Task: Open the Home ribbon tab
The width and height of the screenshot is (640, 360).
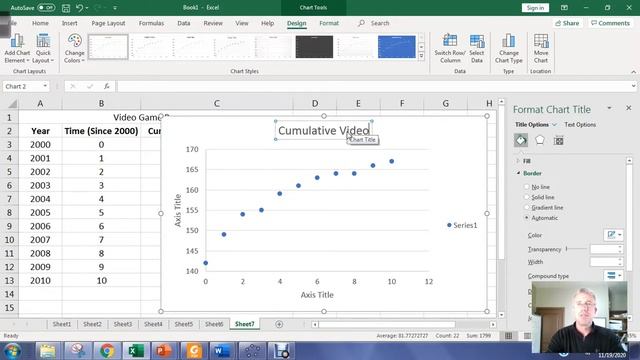Action: click(40, 23)
